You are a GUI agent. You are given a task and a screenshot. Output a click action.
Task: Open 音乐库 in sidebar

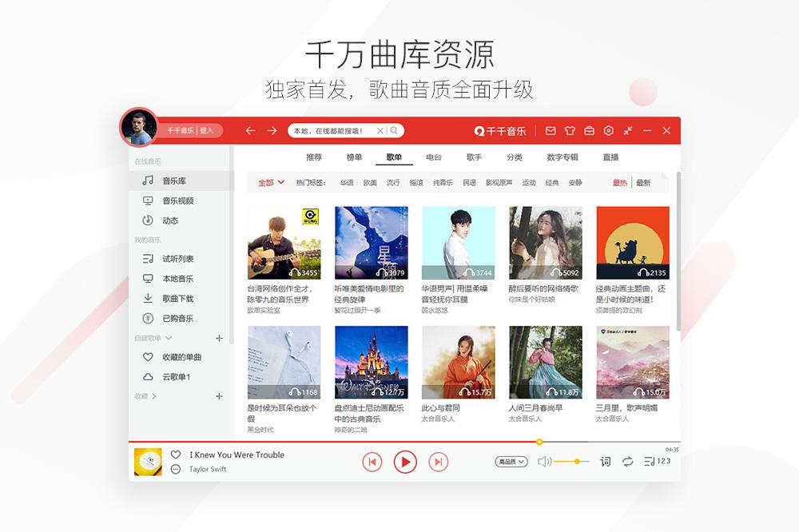[x=181, y=181]
